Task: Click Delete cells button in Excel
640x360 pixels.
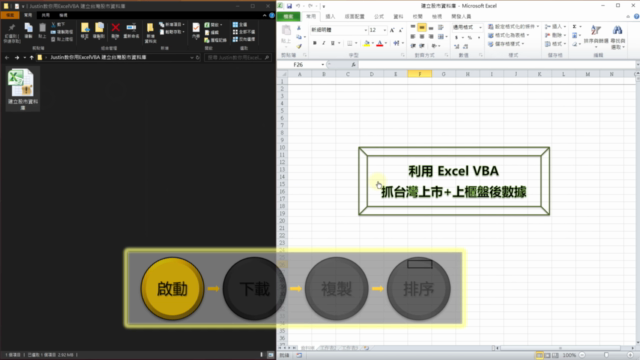Action: [x=556, y=35]
